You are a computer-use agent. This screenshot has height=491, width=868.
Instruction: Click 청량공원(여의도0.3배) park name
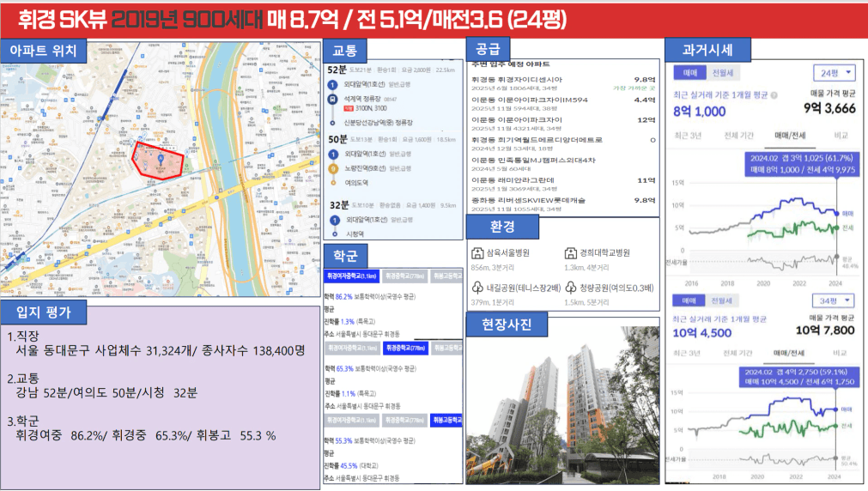(x=616, y=288)
